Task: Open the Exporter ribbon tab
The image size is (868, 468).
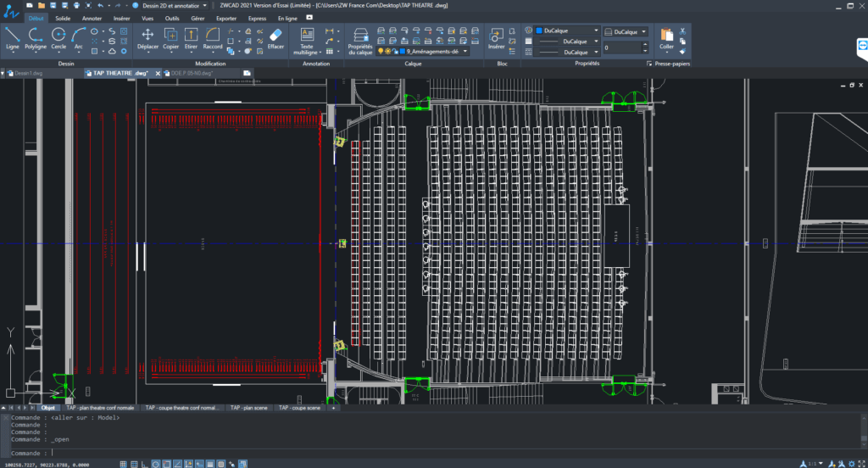Action: point(226,19)
